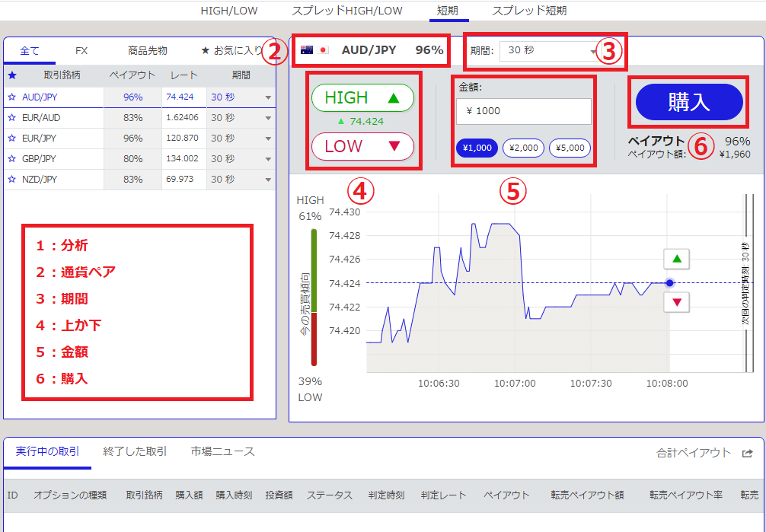Click the share icon beside 合計ペイアウト

click(747, 454)
